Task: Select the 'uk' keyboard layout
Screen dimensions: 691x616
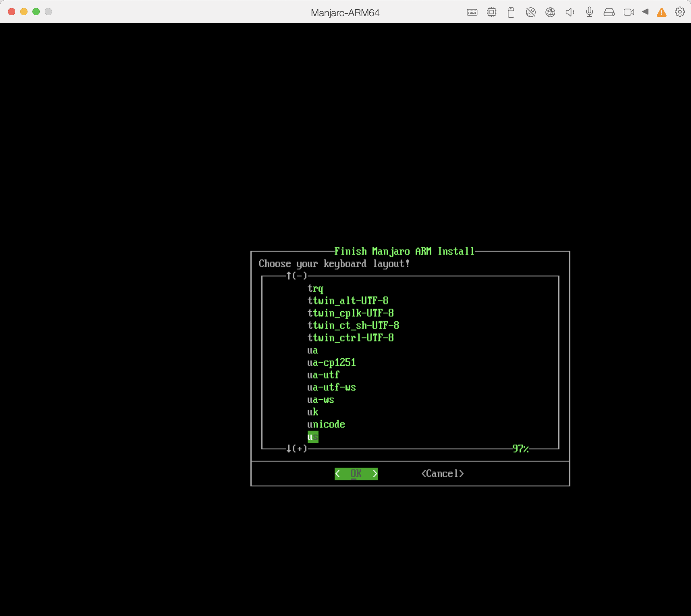Action: point(313,412)
